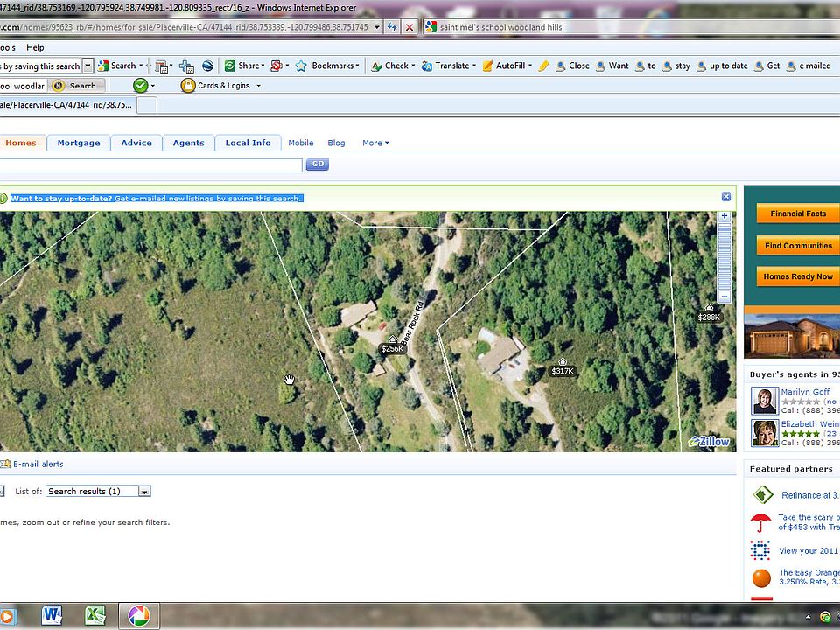Find the word 'Get' on page
The height and width of the screenshot is (630, 840).
(767, 66)
